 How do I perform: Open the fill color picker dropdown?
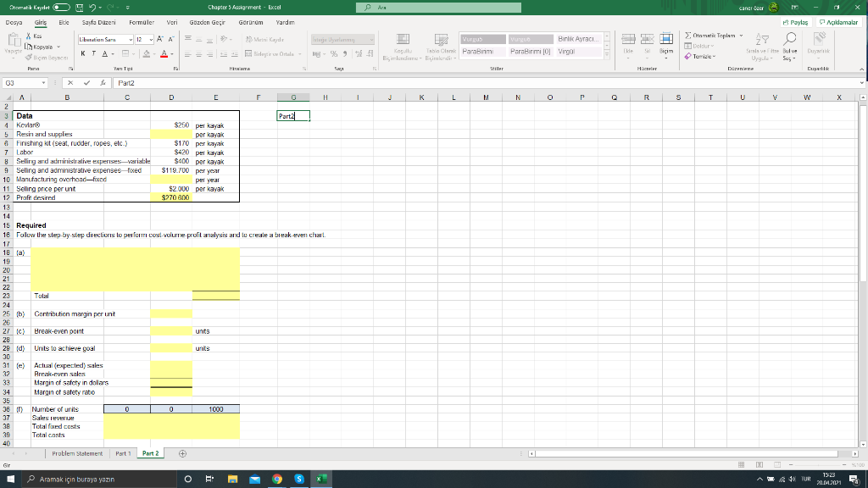click(155, 54)
